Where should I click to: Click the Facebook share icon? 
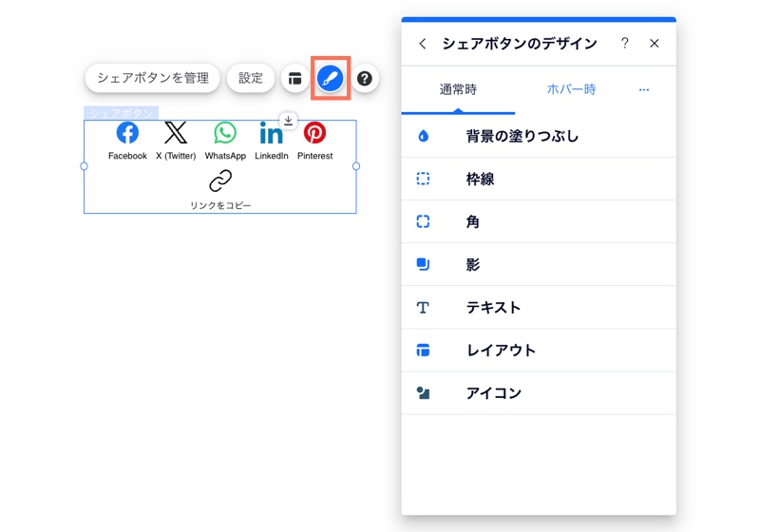point(127,132)
